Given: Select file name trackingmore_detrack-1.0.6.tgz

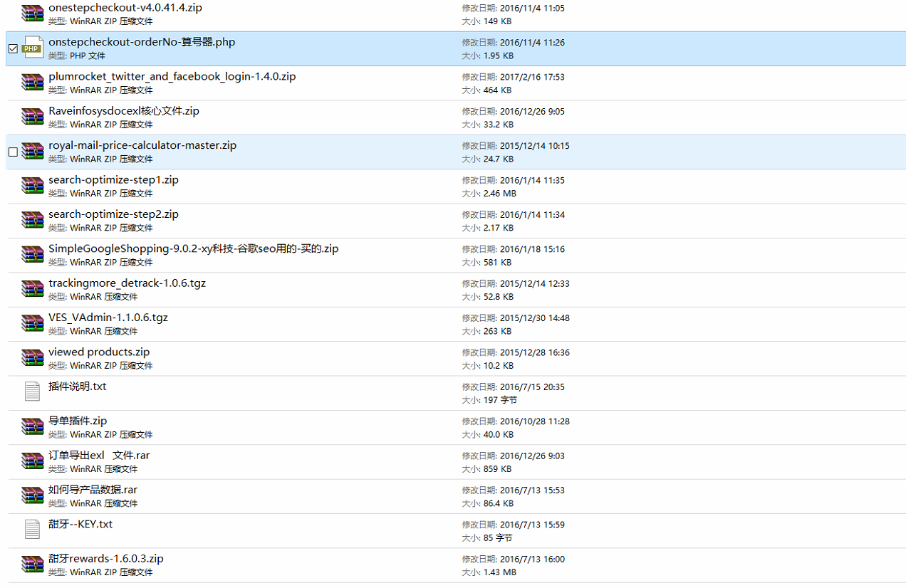Looking at the screenshot, I should (127, 283).
